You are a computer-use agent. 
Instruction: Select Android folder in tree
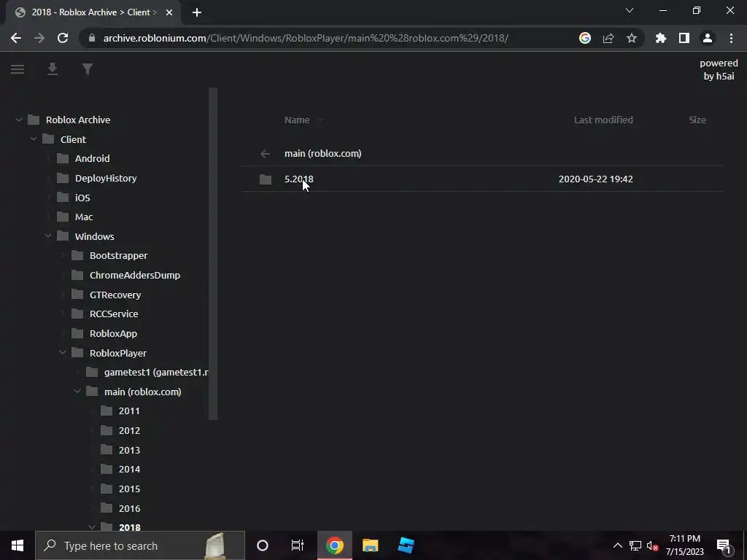[93, 158]
